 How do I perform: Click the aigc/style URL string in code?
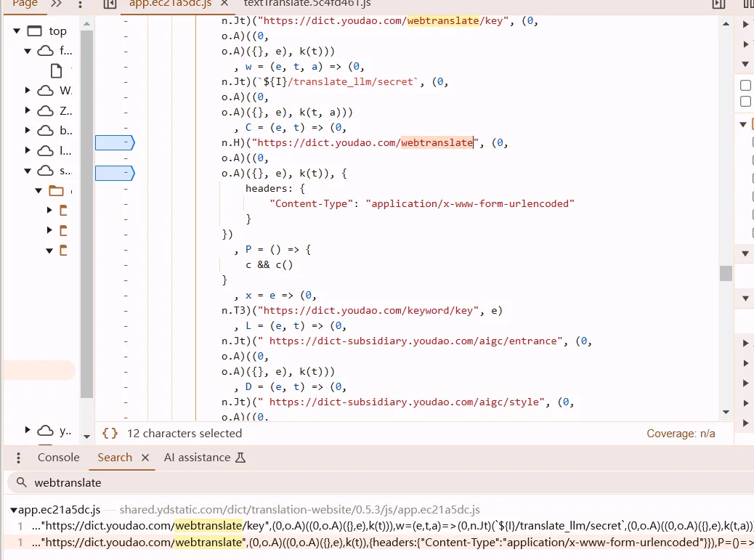[x=401, y=402]
